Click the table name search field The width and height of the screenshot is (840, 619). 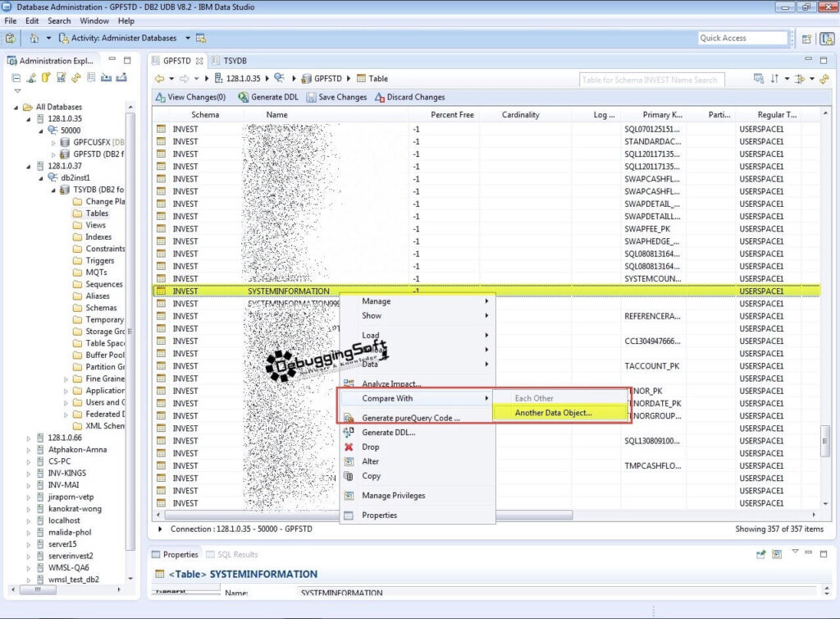click(x=651, y=80)
